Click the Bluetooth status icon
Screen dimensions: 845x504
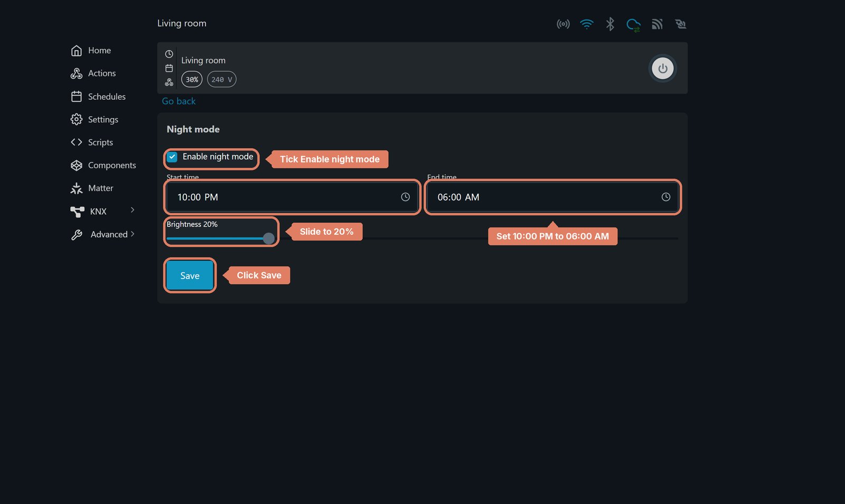(x=610, y=24)
